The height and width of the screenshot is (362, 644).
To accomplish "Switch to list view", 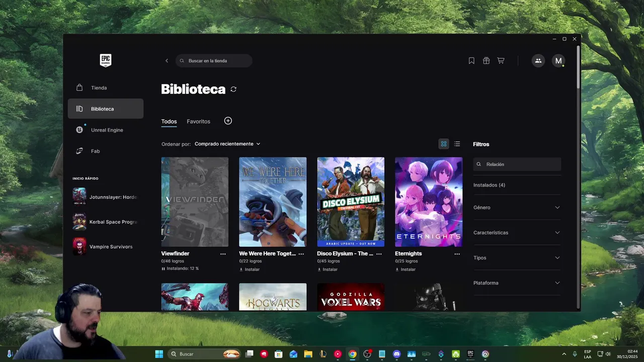I will pyautogui.click(x=457, y=144).
